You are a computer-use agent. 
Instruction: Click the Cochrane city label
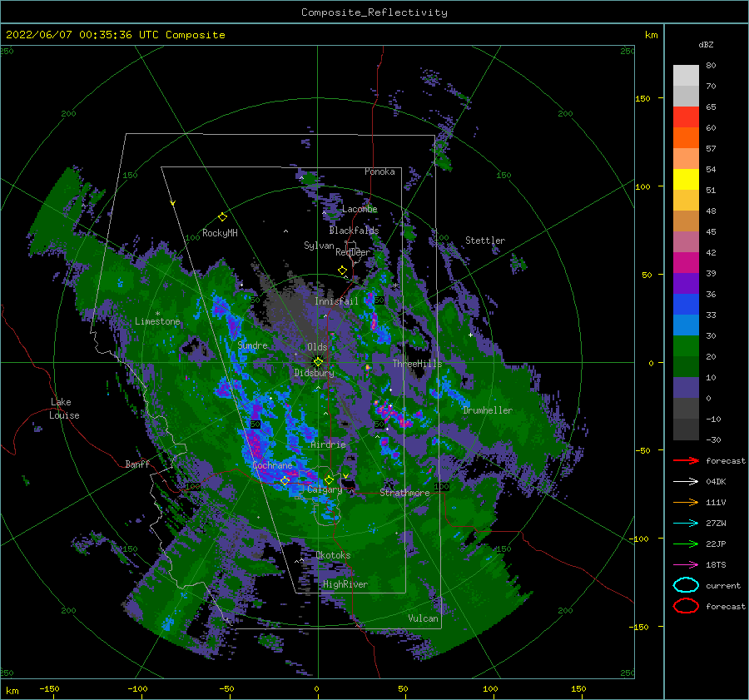click(x=272, y=465)
